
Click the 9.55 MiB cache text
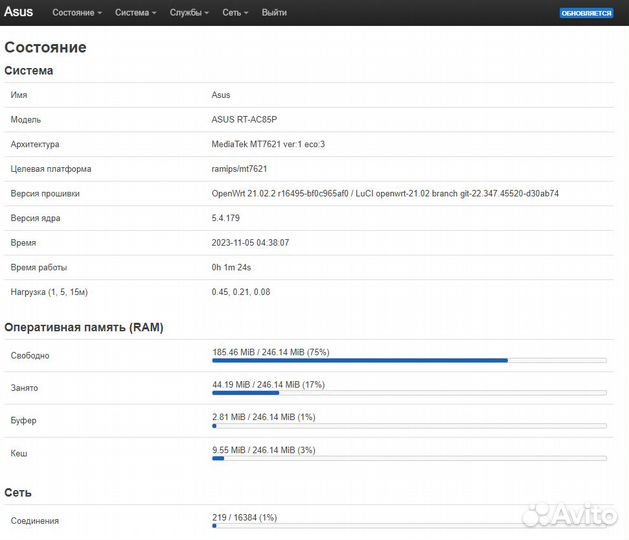264,450
